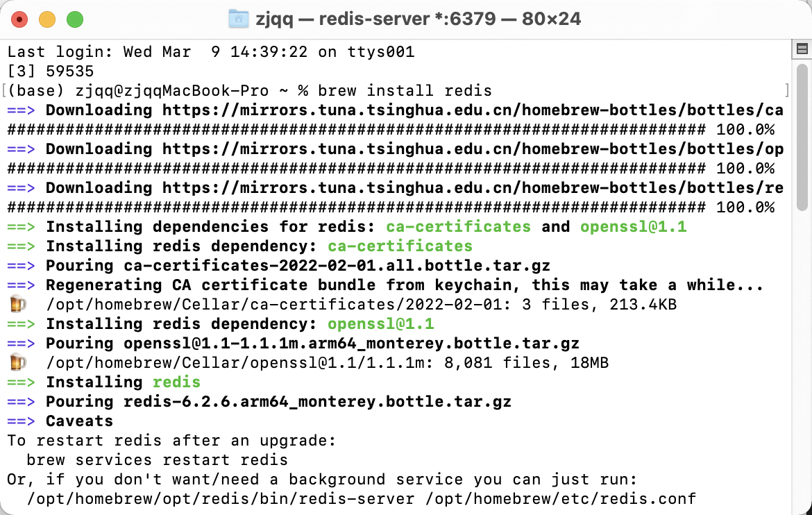Click the window title 'zjqq — redis-server *:6379 — 80×24'
Viewport: 812px width, 515px height.
tap(418, 19)
